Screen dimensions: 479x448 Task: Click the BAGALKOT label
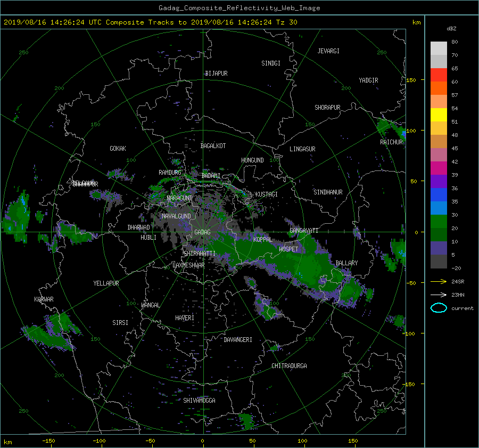213,146
